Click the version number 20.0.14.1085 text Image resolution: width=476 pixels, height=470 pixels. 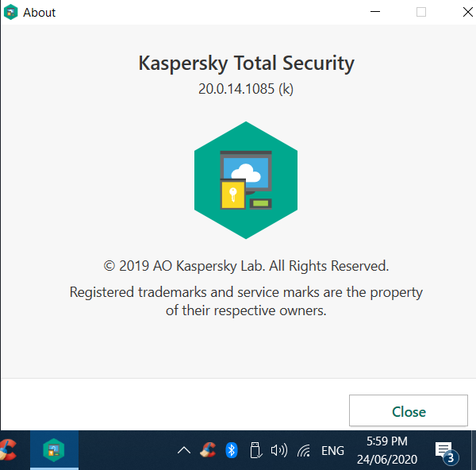246,89
